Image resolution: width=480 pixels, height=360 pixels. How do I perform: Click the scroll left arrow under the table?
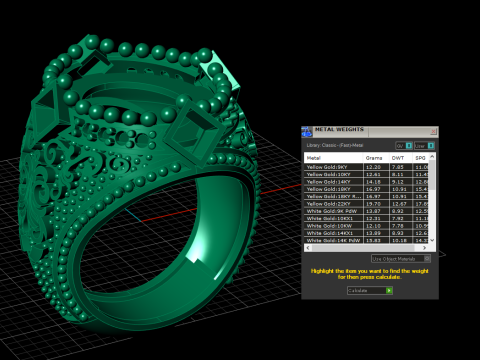(x=308, y=248)
